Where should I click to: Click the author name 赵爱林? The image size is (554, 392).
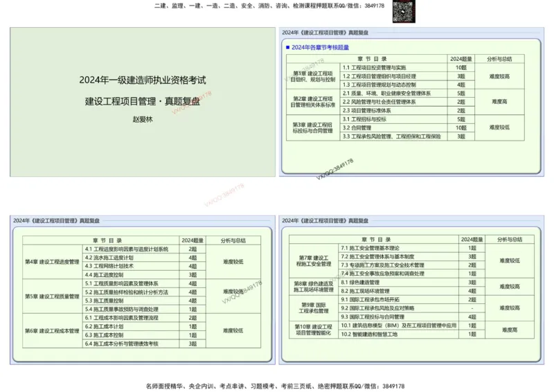pyautogui.click(x=143, y=120)
